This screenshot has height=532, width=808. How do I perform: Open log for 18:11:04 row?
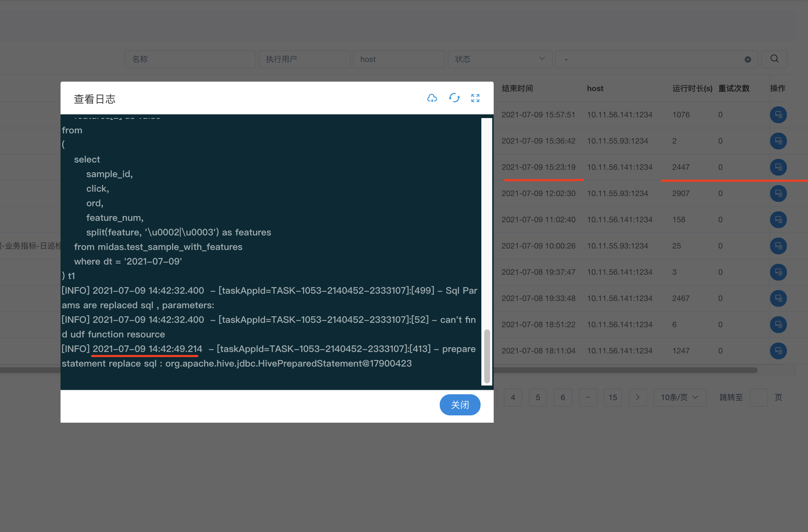778,351
